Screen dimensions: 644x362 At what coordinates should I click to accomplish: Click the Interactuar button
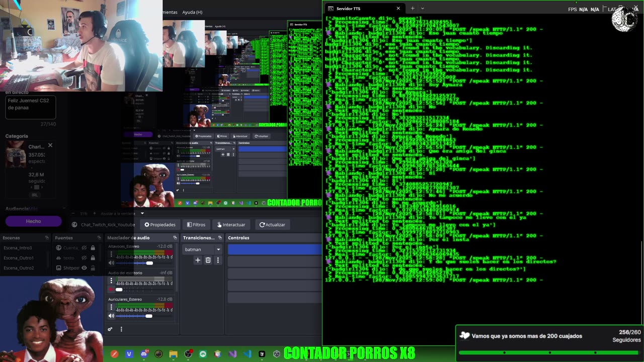point(230,225)
